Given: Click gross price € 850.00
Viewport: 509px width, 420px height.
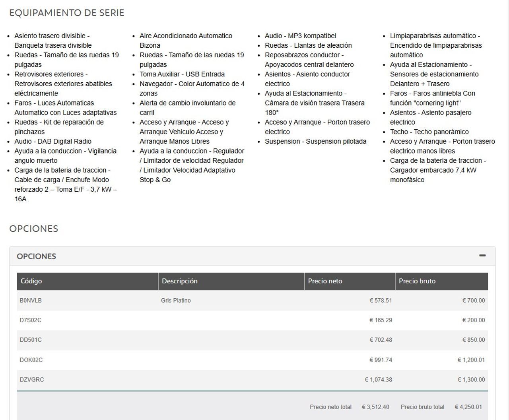Looking at the screenshot, I should coord(474,340).
